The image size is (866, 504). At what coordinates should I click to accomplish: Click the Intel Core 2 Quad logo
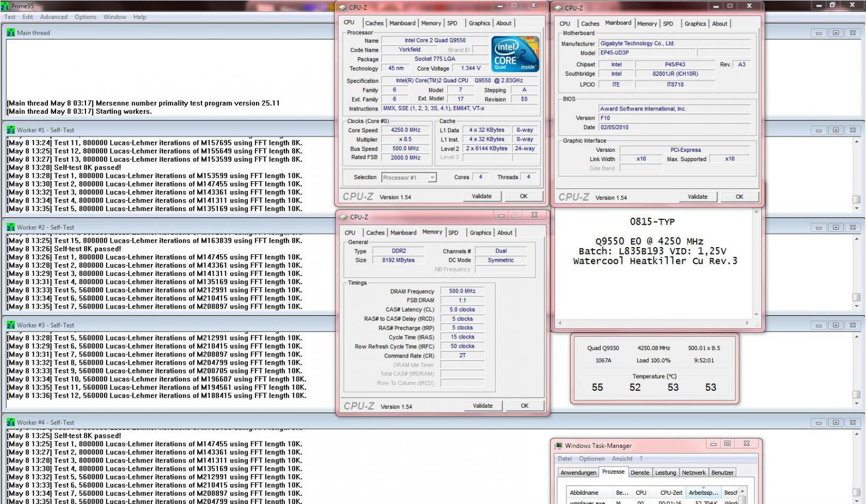[x=515, y=53]
